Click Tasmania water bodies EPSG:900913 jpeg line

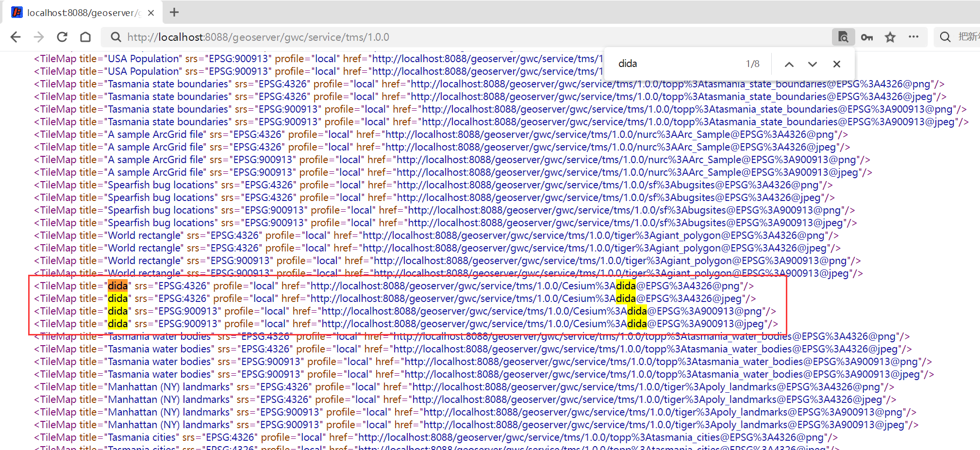(x=484, y=374)
